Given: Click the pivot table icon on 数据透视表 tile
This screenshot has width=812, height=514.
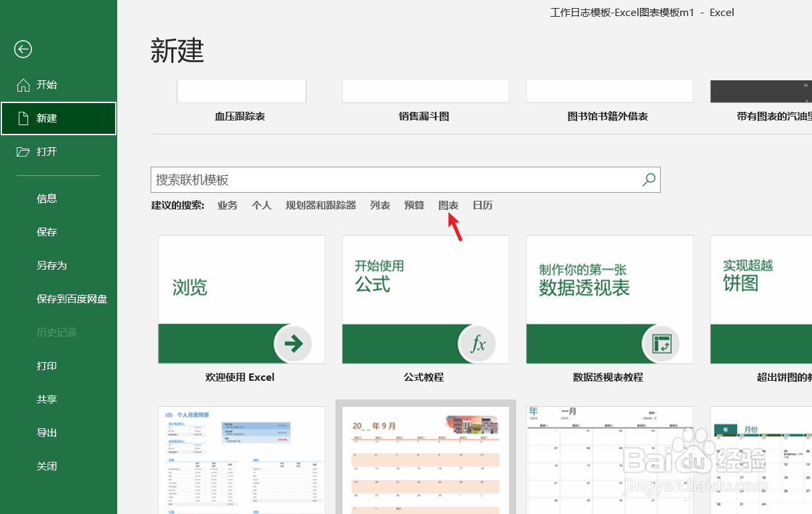Looking at the screenshot, I should click(661, 344).
